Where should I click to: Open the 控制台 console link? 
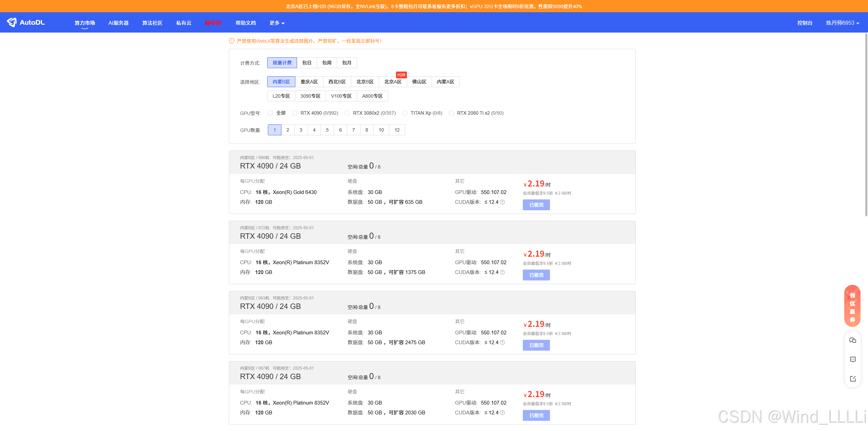(805, 23)
